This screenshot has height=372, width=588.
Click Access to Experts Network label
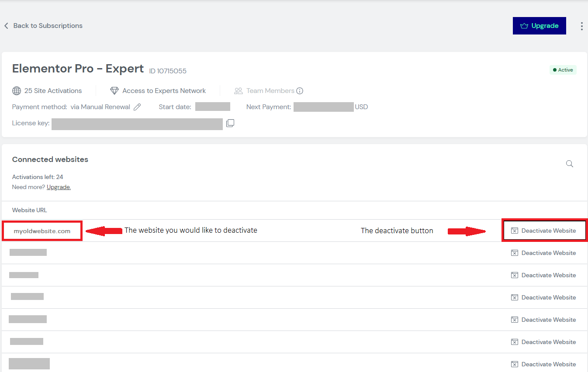[x=164, y=91]
